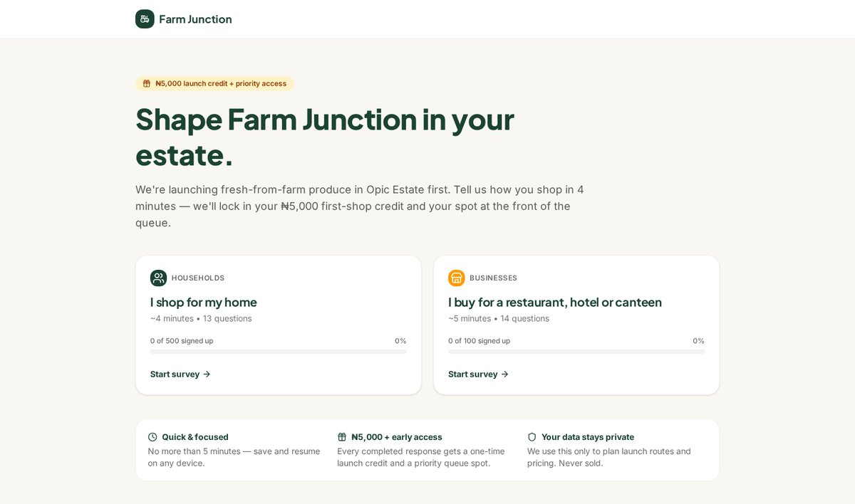Click the gift icon in the launch credit badge
Viewport: 855px width, 504px height.
pyautogui.click(x=147, y=83)
